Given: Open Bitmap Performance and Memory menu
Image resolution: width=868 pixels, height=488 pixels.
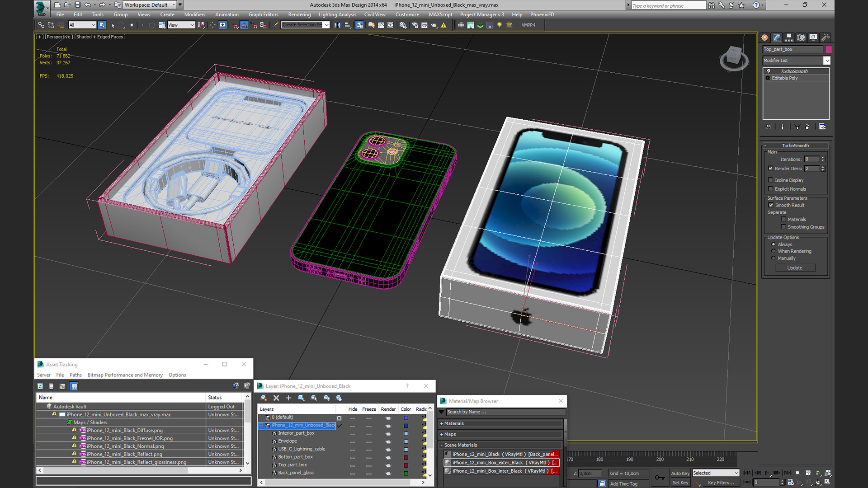Looking at the screenshot, I should click(x=125, y=375).
